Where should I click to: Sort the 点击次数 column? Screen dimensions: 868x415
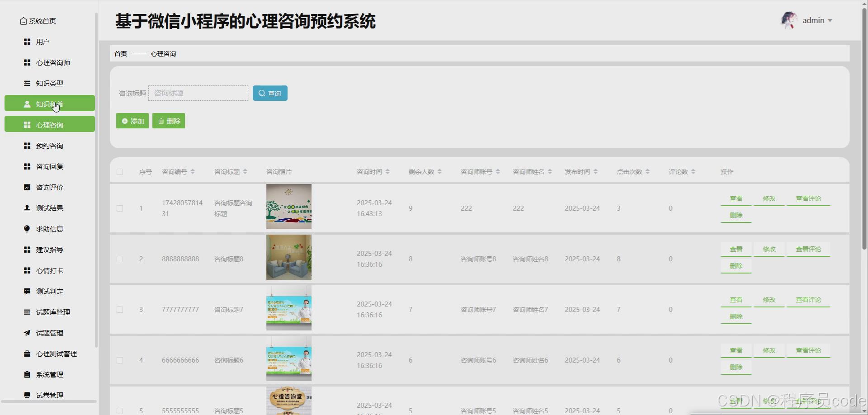click(648, 172)
